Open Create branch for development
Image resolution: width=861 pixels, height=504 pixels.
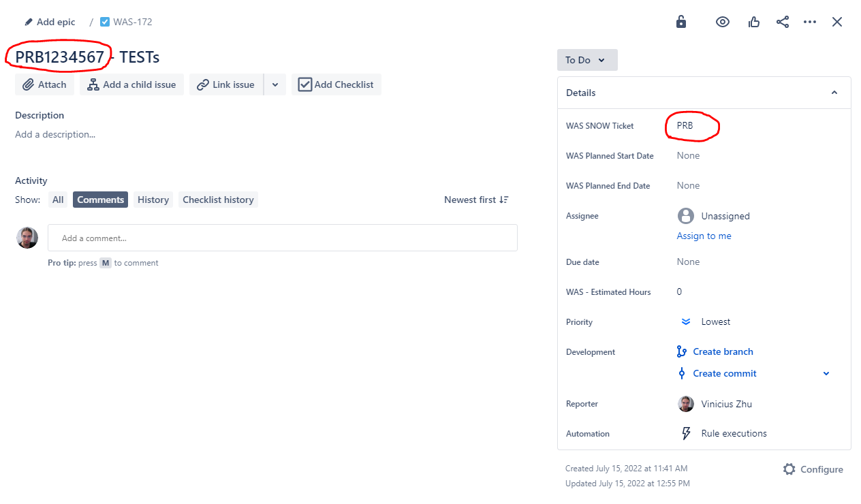point(723,351)
